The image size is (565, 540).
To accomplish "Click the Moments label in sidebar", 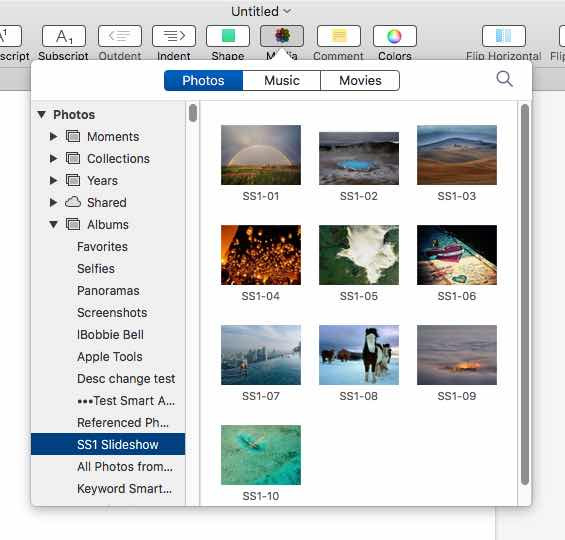I will click(x=113, y=137).
